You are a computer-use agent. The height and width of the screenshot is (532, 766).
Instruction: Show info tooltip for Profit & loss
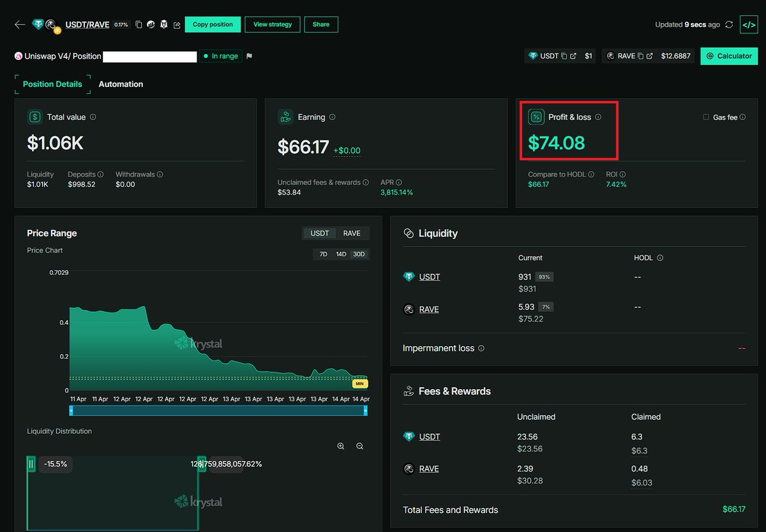pos(598,117)
